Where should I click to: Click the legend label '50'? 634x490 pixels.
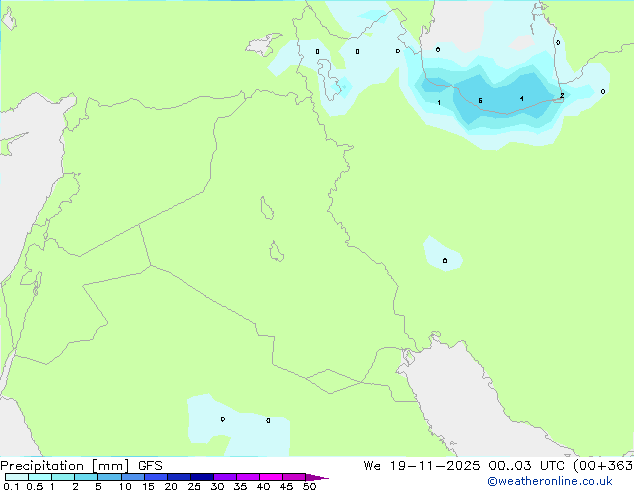(309, 486)
